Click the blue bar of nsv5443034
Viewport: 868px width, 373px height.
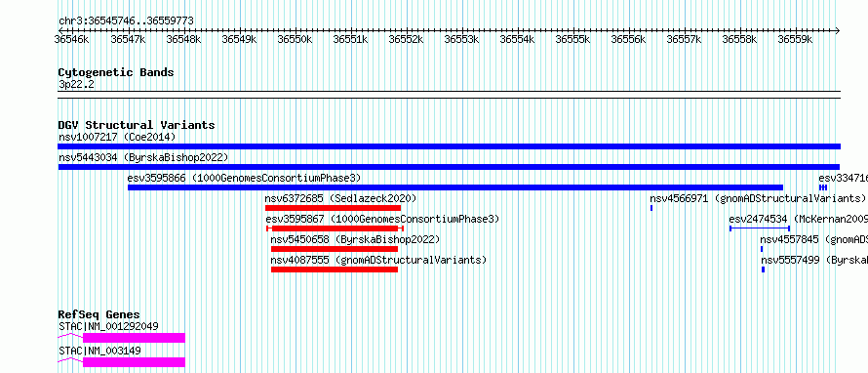pyautogui.click(x=449, y=167)
